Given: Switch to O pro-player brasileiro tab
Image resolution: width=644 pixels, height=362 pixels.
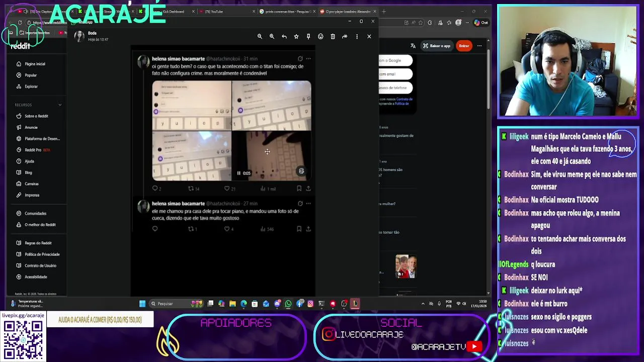Looking at the screenshot, I should pyautogui.click(x=348, y=11).
